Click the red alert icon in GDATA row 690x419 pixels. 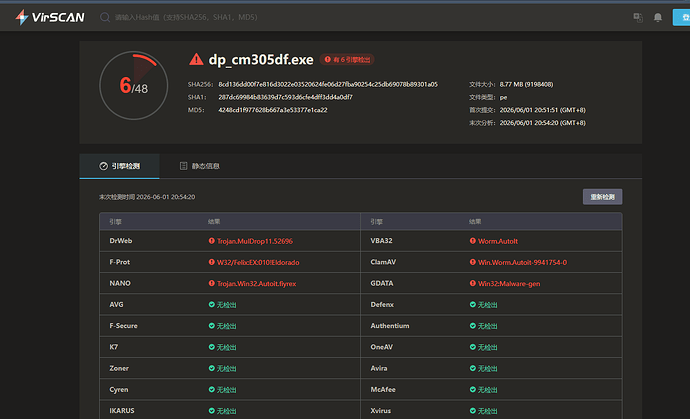[473, 283]
